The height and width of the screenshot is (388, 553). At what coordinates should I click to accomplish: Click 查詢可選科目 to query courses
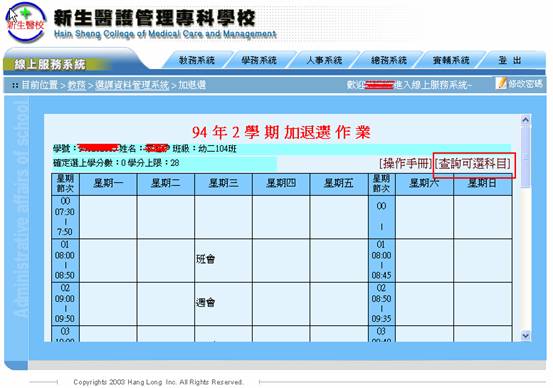pyautogui.click(x=473, y=163)
